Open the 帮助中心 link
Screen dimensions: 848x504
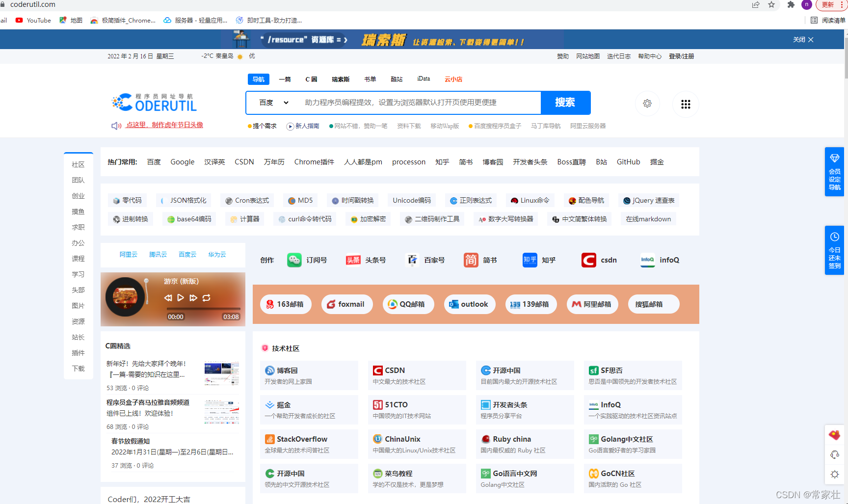click(650, 56)
